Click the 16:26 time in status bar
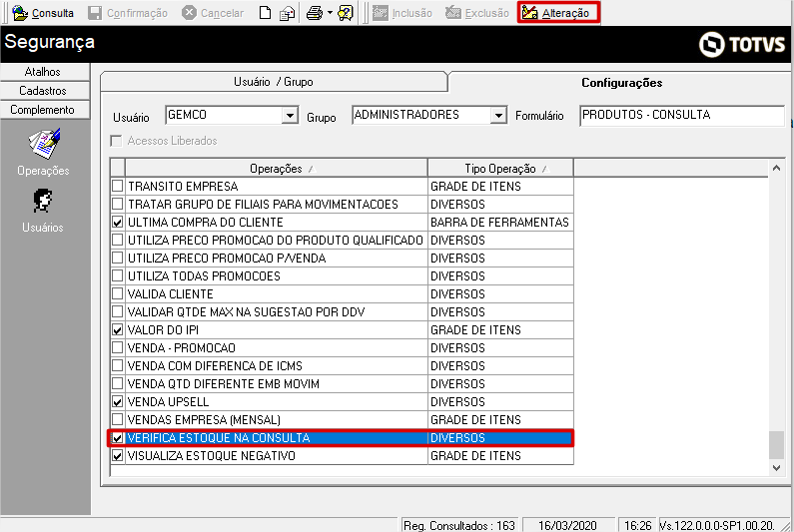The height and width of the screenshot is (532, 794). (x=637, y=525)
